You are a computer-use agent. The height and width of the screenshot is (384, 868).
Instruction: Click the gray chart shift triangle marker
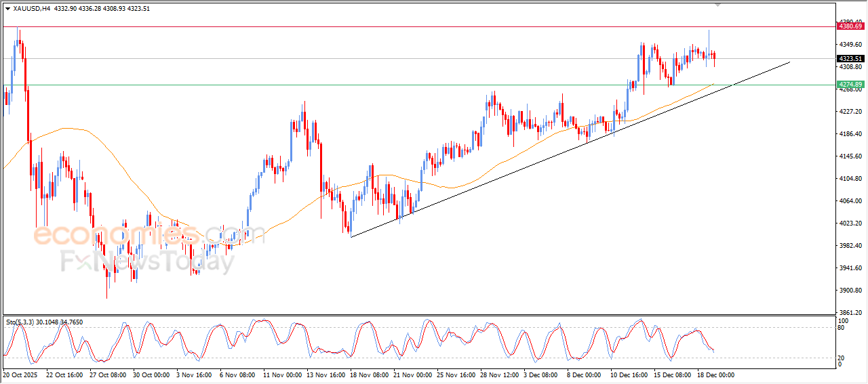(x=718, y=5)
